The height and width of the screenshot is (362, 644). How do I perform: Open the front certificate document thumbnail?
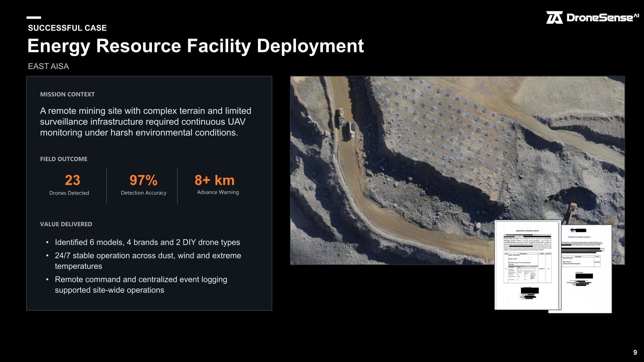(528, 265)
